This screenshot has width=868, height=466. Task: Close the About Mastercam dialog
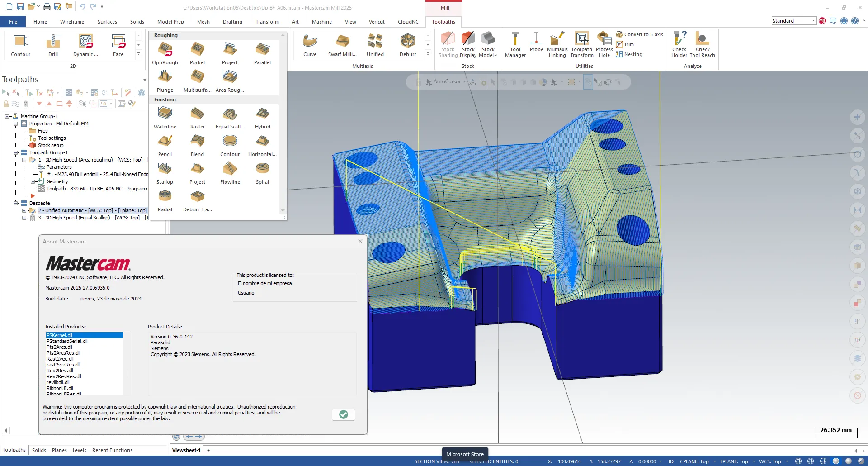(360, 241)
